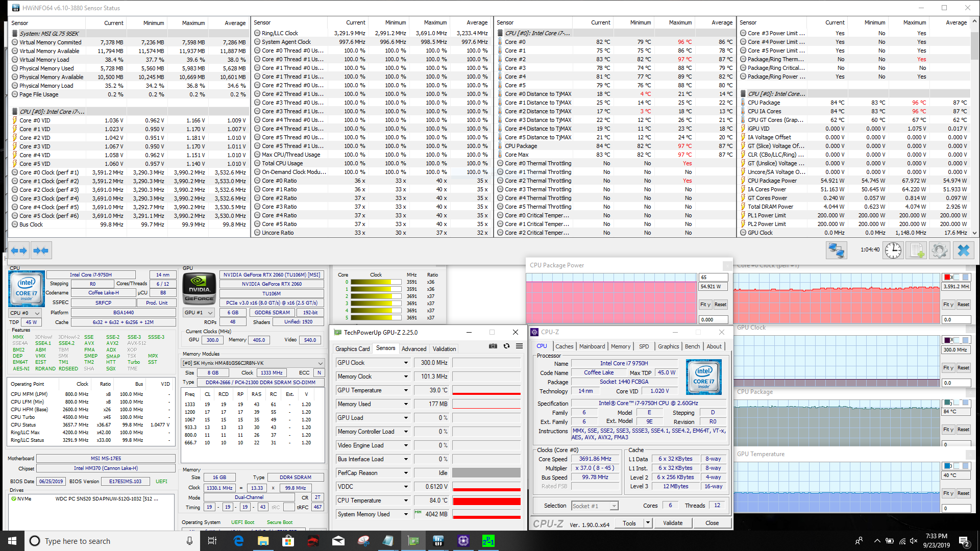This screenshot has width=980, height=551.
Task: Click the collapse sensor columns arrows icon
Action: coord(40,251)
